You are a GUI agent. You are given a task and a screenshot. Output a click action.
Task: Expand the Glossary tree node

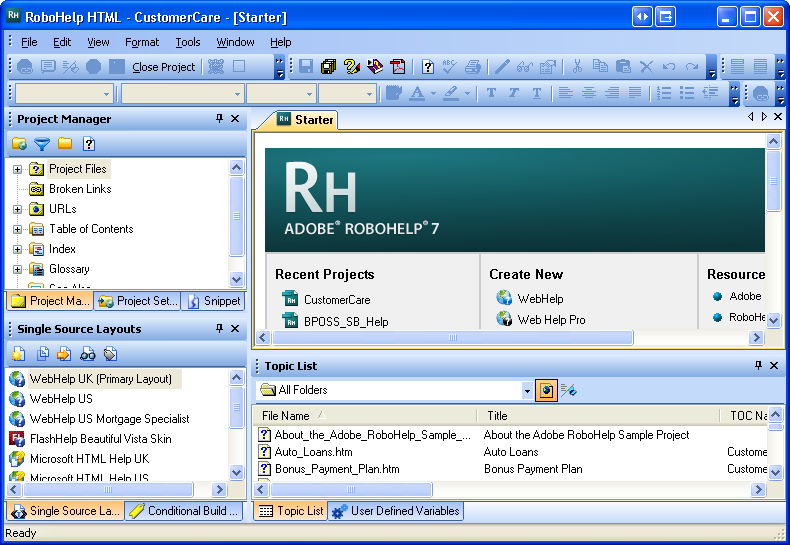pyautogui.click(x=18, y=269)
